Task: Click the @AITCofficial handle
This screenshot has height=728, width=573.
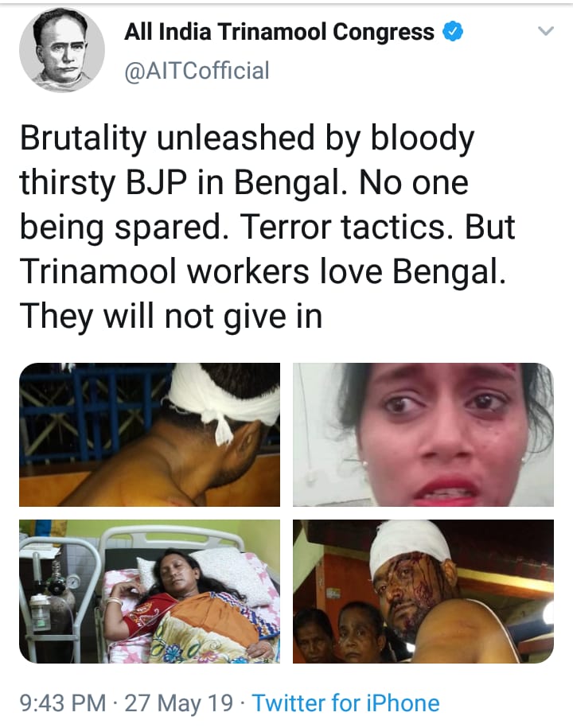Action: (197, 71)
